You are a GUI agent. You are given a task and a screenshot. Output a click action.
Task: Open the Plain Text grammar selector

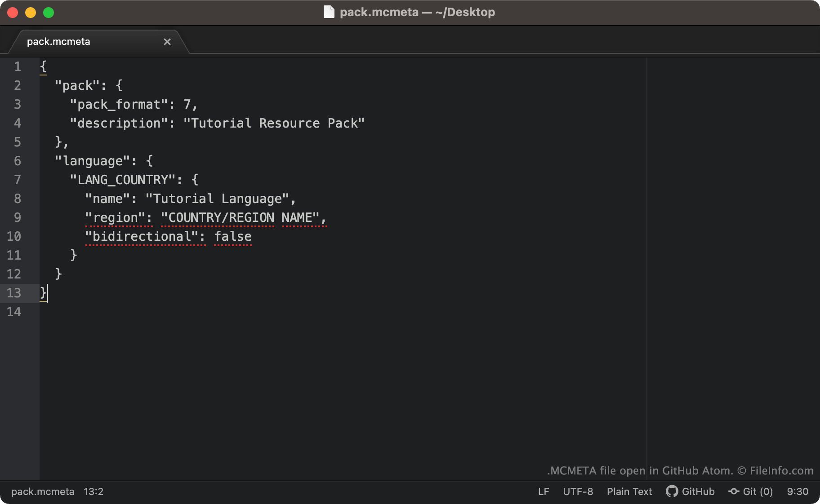pos(629,491)
